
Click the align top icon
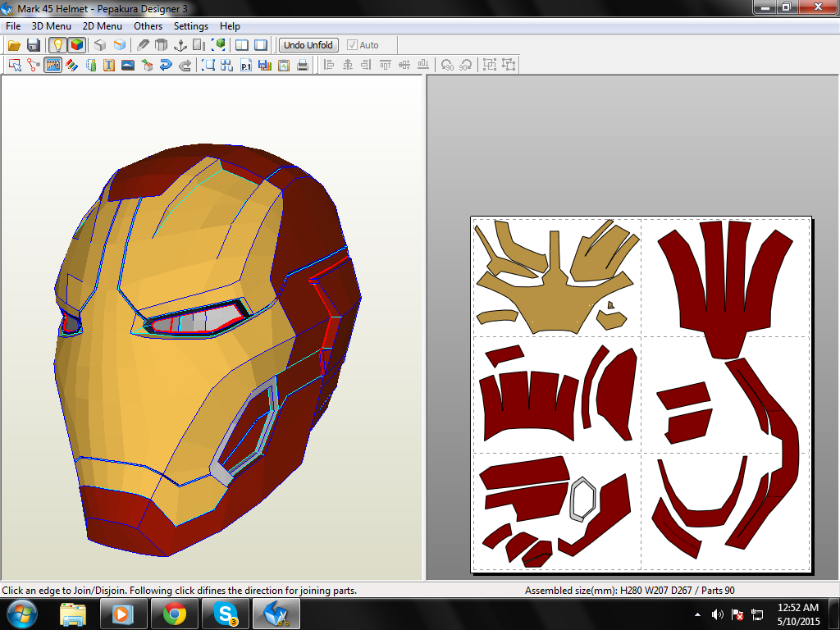click(386, 65)
